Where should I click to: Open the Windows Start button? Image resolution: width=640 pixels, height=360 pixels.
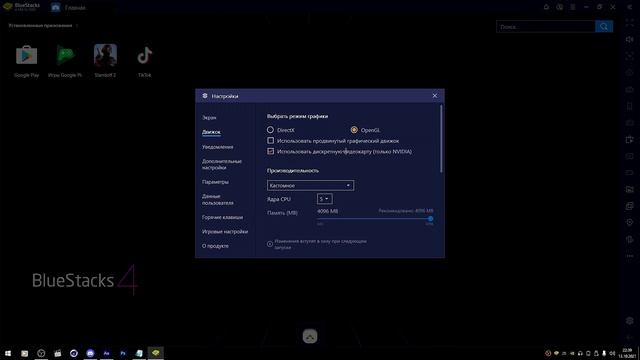[x=8, y=353]
